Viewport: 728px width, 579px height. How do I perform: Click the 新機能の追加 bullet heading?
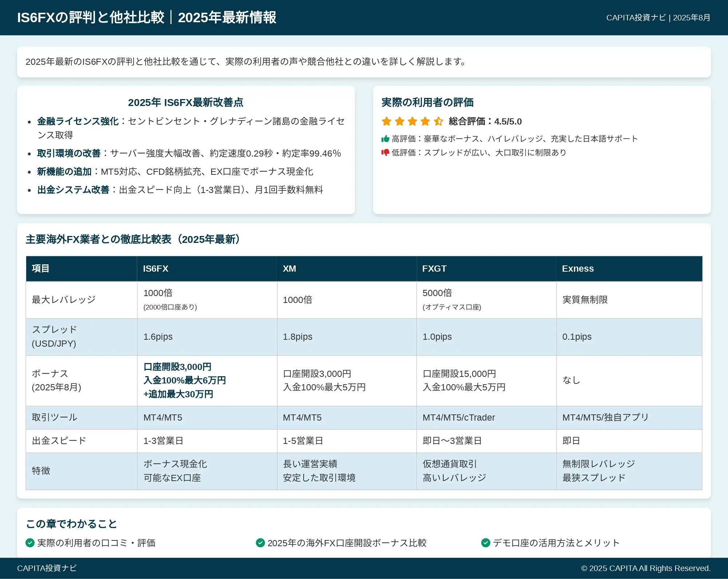coord(64,172)
